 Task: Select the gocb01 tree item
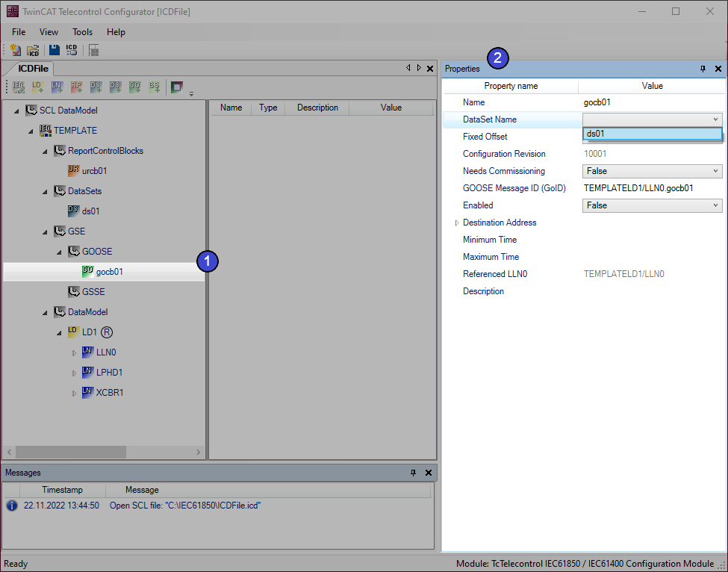[x=110, y=272]
